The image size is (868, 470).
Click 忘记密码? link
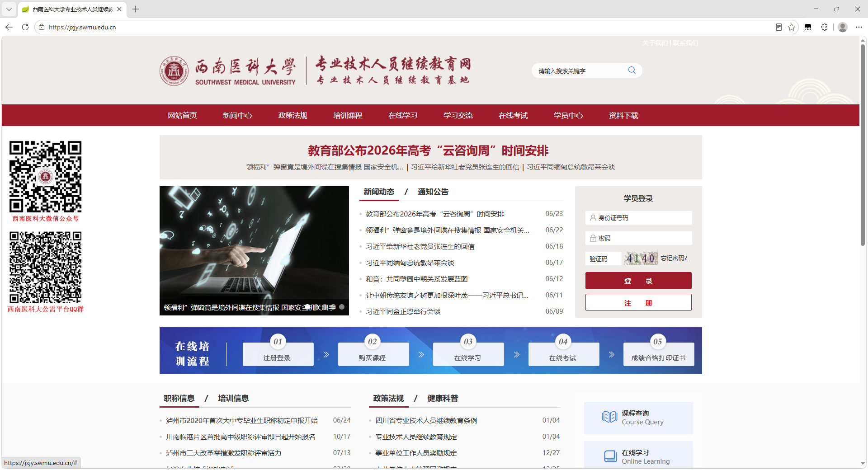coord(675,258)
